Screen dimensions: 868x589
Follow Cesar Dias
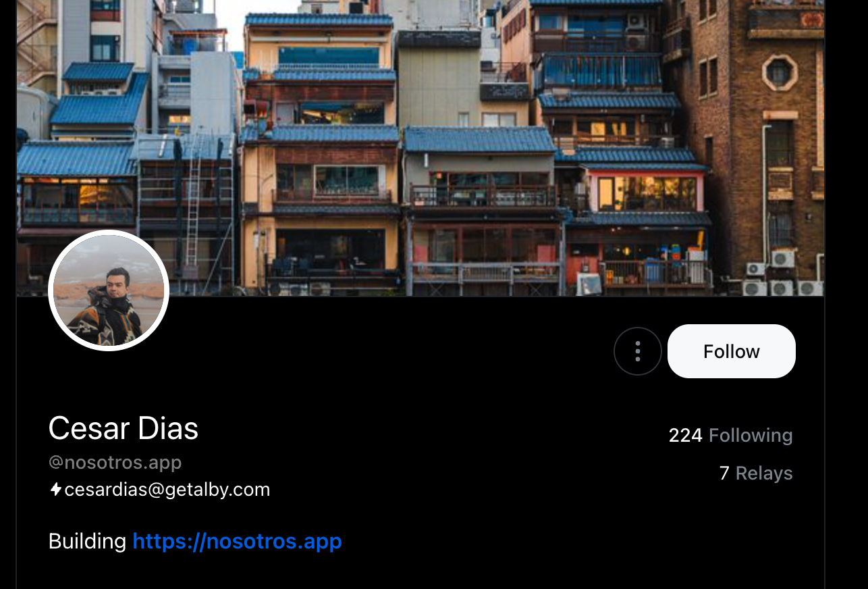point(731,351)
